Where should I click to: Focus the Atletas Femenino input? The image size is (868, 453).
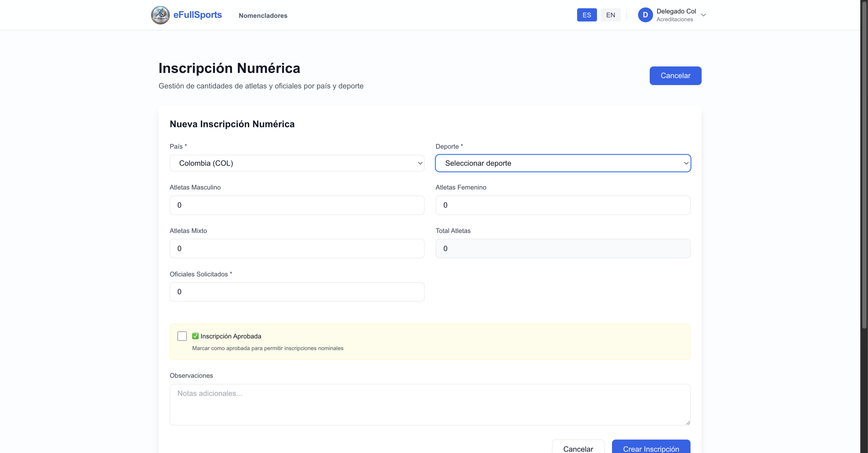click(x=563, y=205)
